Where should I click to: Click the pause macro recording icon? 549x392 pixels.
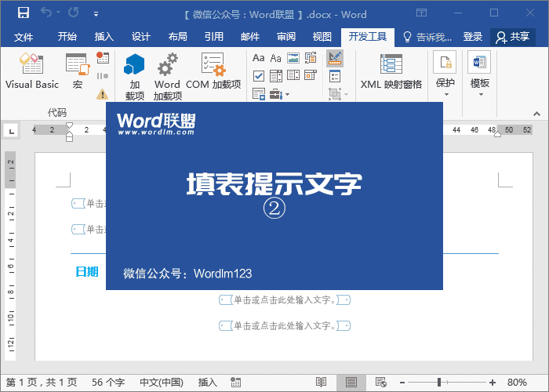(x=103, y=76)
